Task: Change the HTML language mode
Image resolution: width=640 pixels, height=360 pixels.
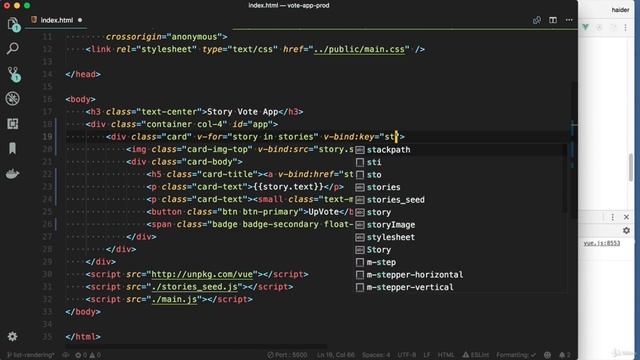Action: pyautogui.click(x=446, y=355)
